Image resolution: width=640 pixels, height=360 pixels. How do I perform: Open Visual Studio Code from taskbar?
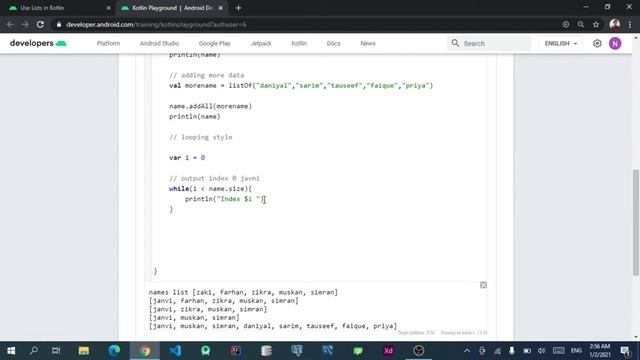(175, 351)
